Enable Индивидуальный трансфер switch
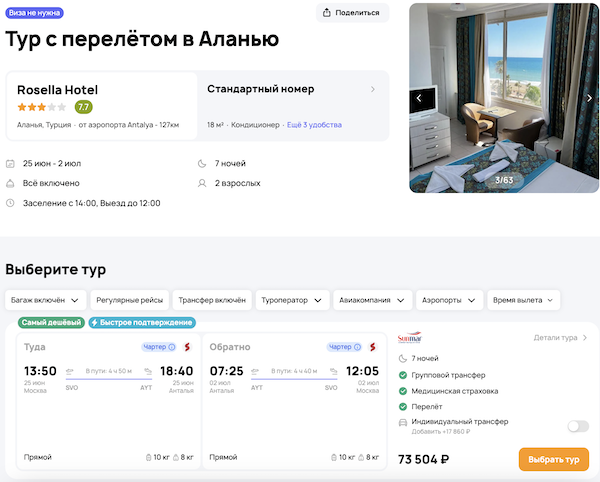Screen dimensions: 600x482 pos(578,426)
